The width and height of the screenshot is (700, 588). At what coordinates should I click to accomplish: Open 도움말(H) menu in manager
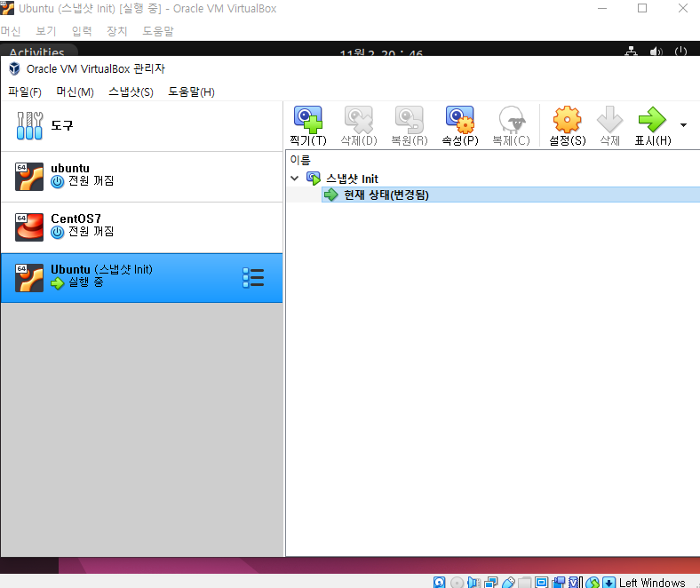tap(191, 92)
